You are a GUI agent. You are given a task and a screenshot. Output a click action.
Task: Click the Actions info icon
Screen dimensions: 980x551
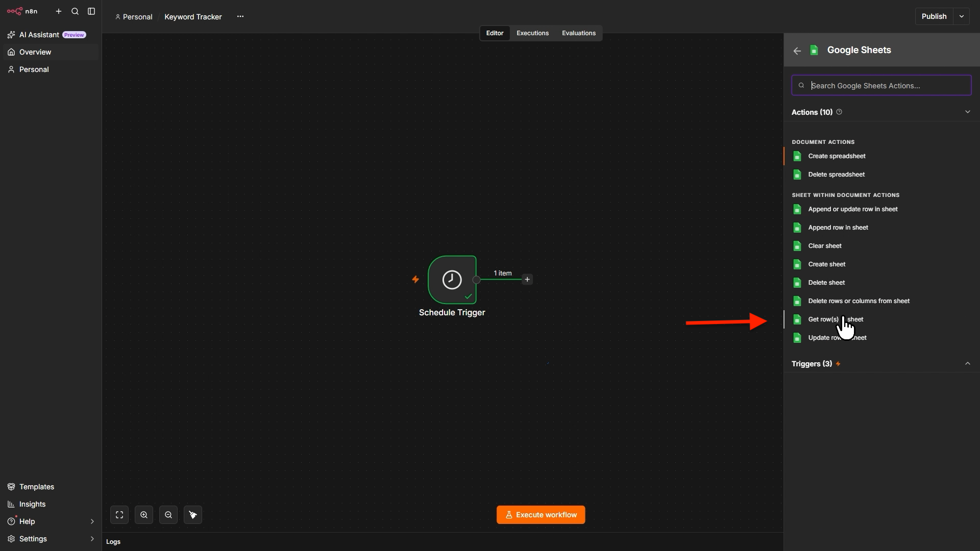click(x=839, y=112)
